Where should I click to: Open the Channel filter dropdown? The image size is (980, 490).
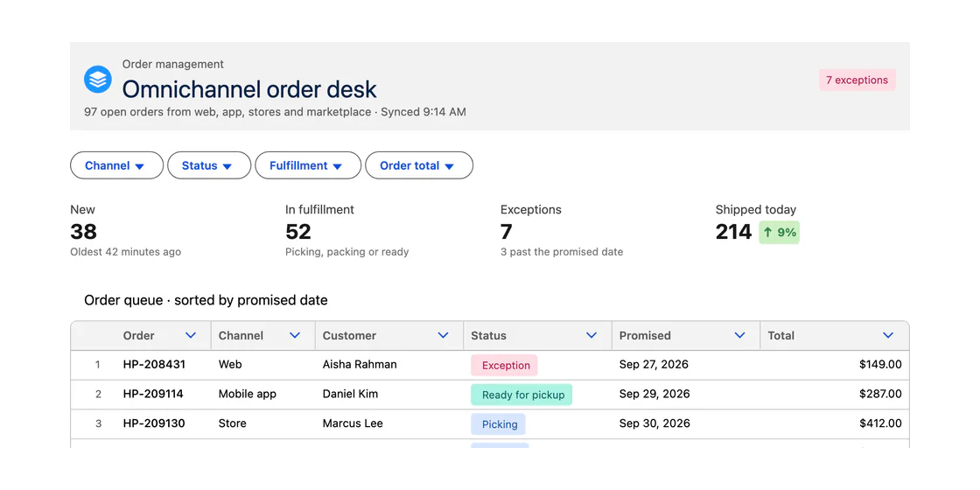click(x=116, y=165)
